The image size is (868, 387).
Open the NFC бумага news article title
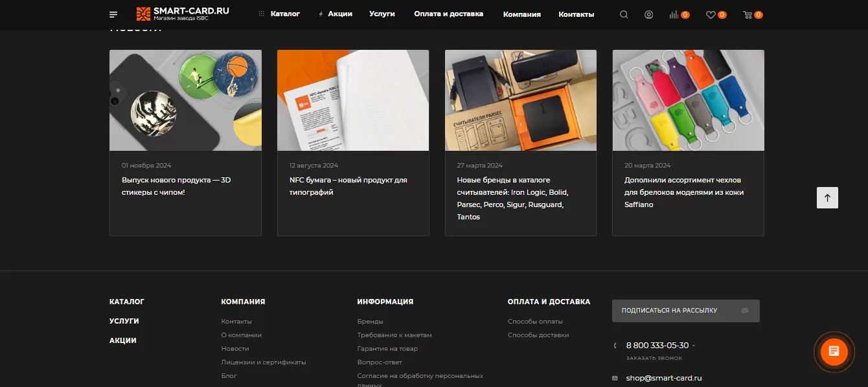tap(348, 186)
